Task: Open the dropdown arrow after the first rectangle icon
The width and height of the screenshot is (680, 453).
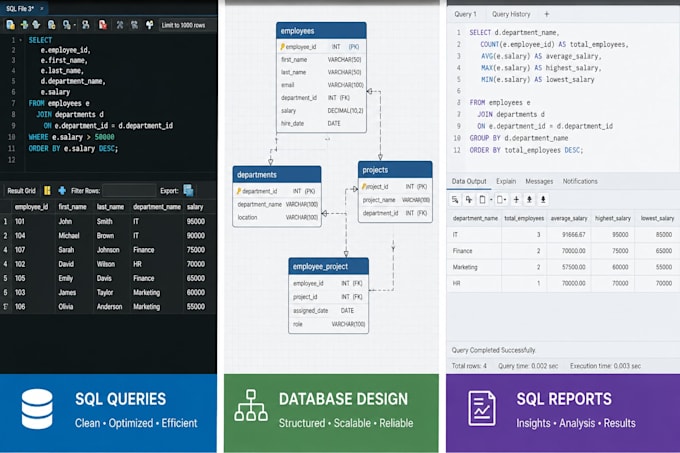Action: (491, 200)
